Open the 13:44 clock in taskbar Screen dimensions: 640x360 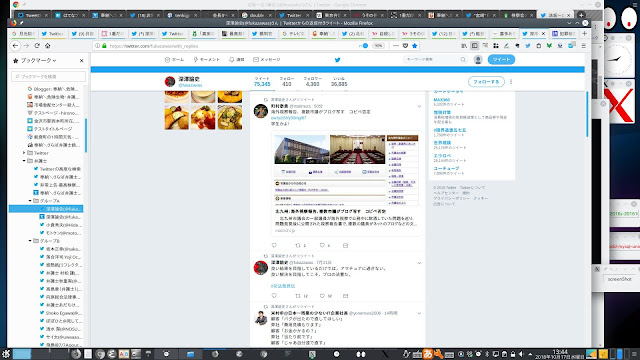tap(560, 354)
